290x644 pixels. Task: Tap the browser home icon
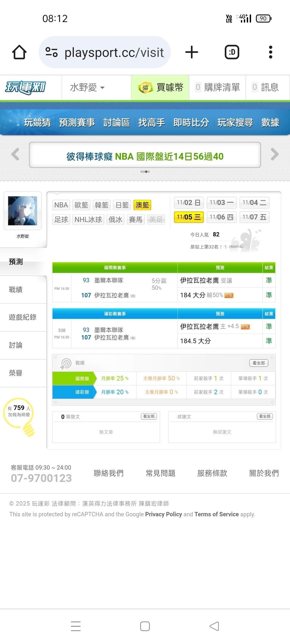(19, 52)
